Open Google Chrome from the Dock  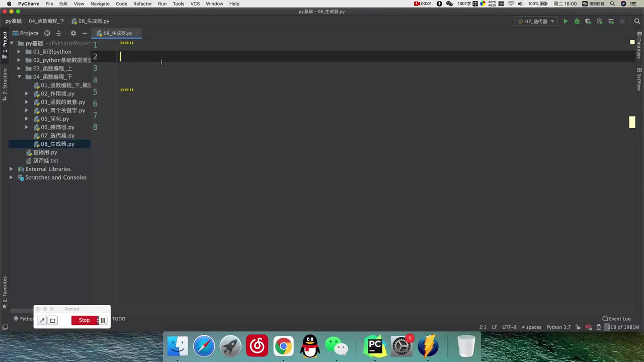pos(284,346)
